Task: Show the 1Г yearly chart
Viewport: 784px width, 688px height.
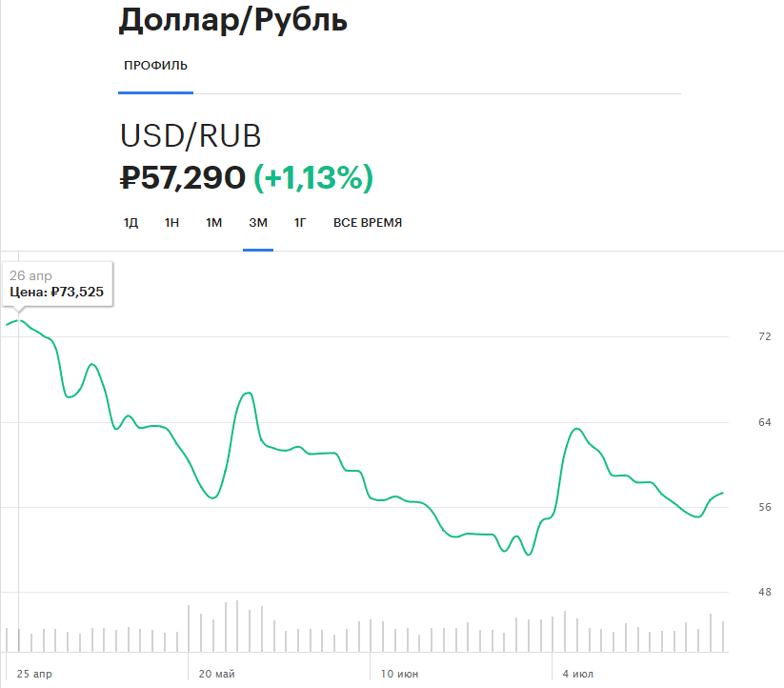Action: point(300,223)
